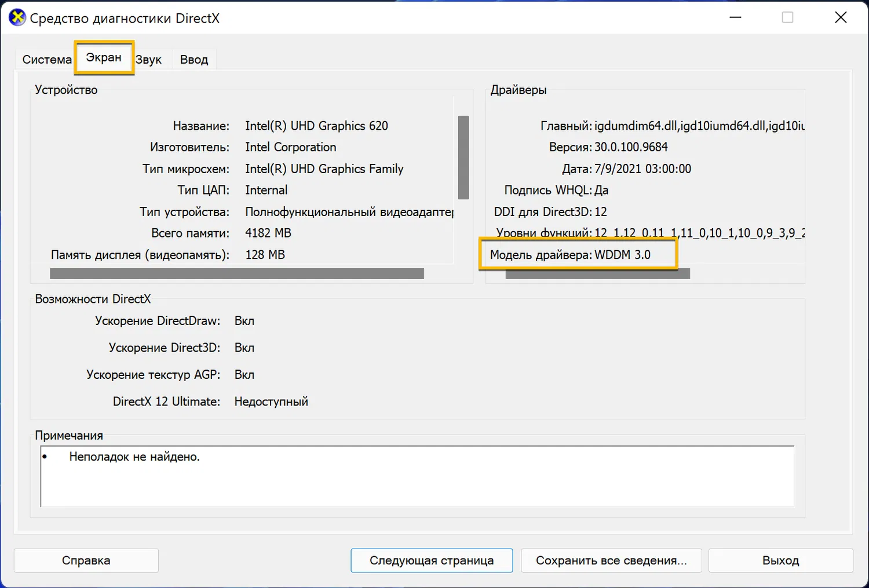Click the Ускорение текстур AGP label
This screenshot has width=869, height=588.
coord(154,375)
